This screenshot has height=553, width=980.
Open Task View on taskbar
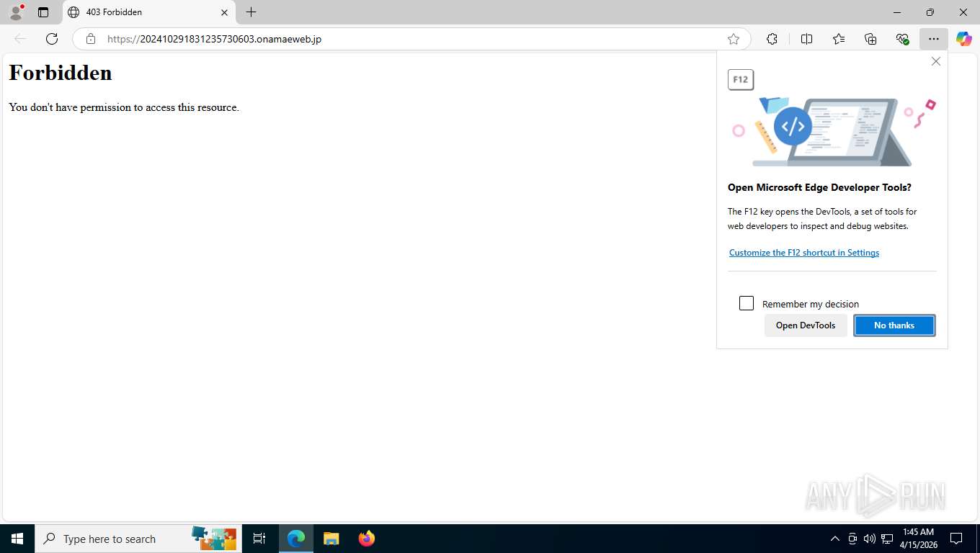[259, 539]
